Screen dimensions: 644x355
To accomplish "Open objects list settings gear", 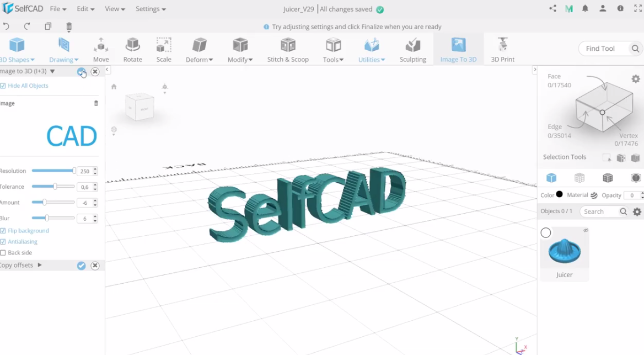I will click(637, 212).
